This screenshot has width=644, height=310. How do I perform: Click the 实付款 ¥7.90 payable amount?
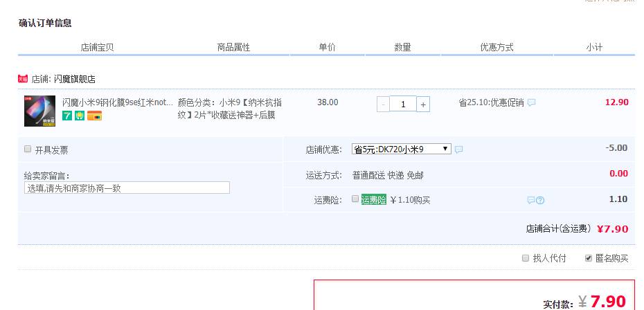point(584,302)
